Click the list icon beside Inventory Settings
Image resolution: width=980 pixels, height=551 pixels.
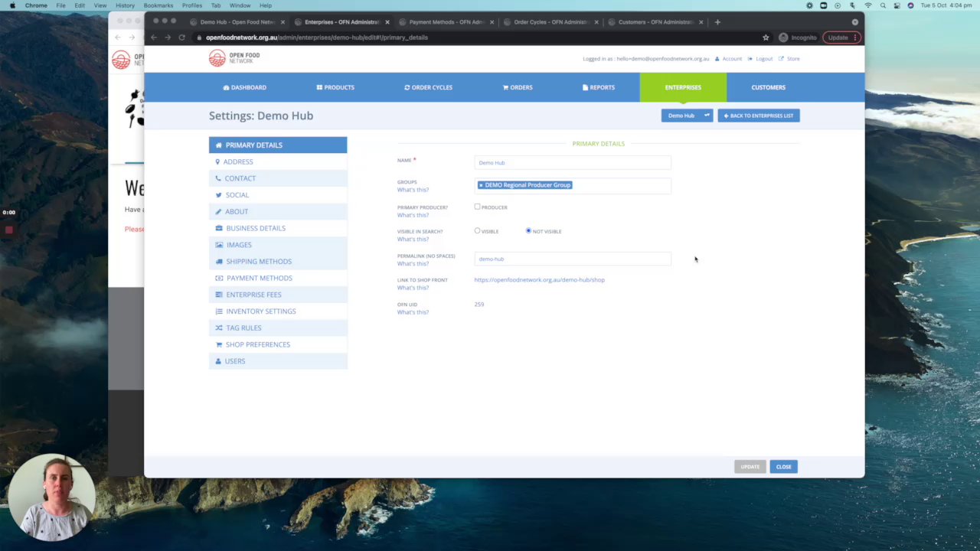[x=219, y=311]
